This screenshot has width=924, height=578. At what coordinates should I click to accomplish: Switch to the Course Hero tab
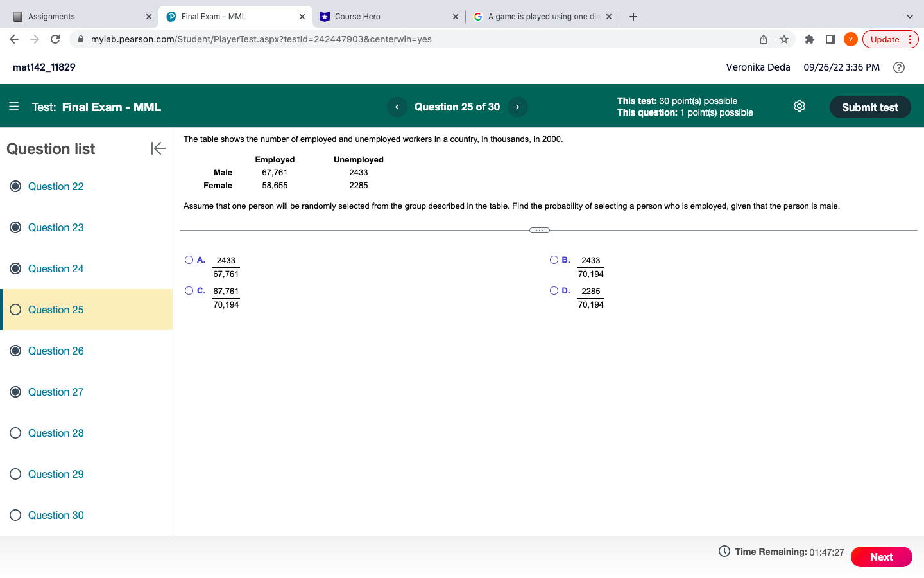click(x=388, y=17)
